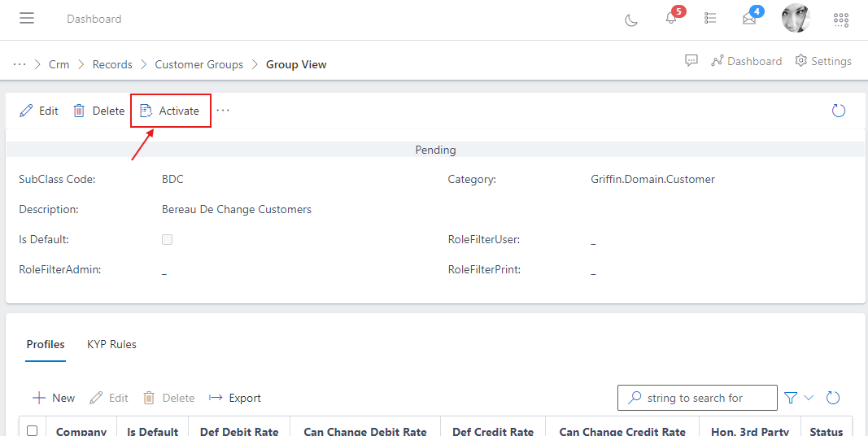
Task: Go to Crm breadcrumb
Action: click(x=59, y=64)
